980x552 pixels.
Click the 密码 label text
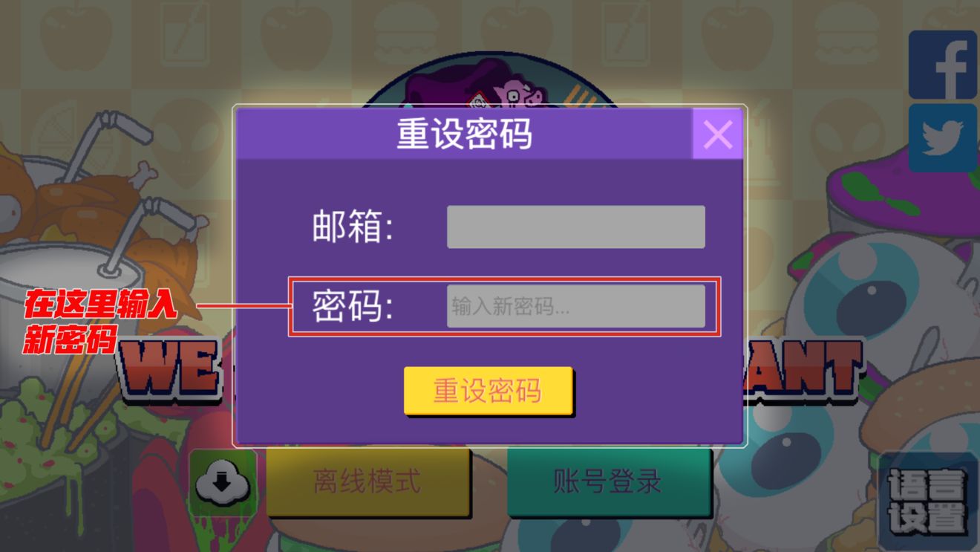353,306
